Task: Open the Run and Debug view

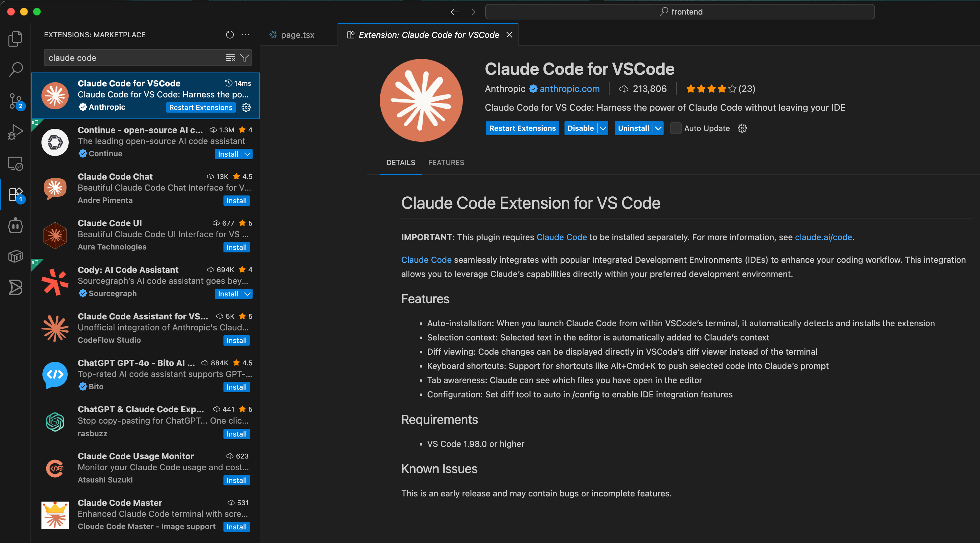Action: click(15, 132)
